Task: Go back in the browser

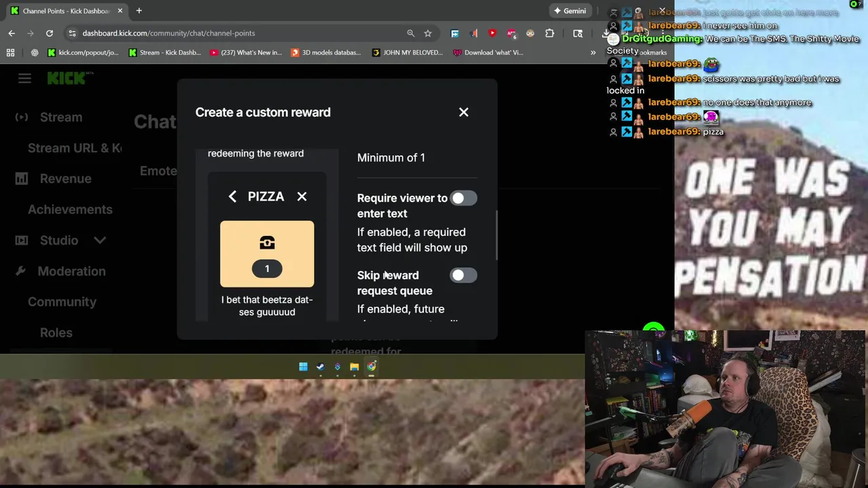Action: 12,33
